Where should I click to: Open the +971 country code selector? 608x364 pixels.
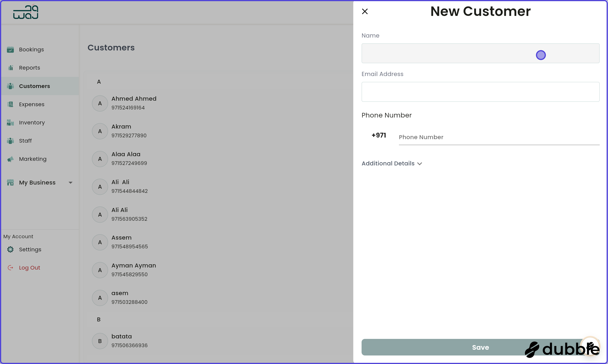[x=379, y=135]
